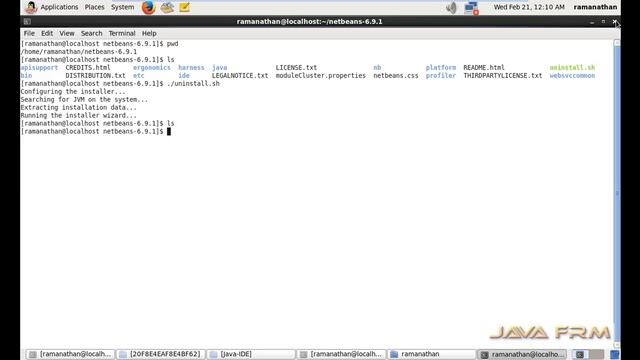Open the terminal Help menu
Image resolution: width=640 pixels, height=360 pixels.
point(149,33)
